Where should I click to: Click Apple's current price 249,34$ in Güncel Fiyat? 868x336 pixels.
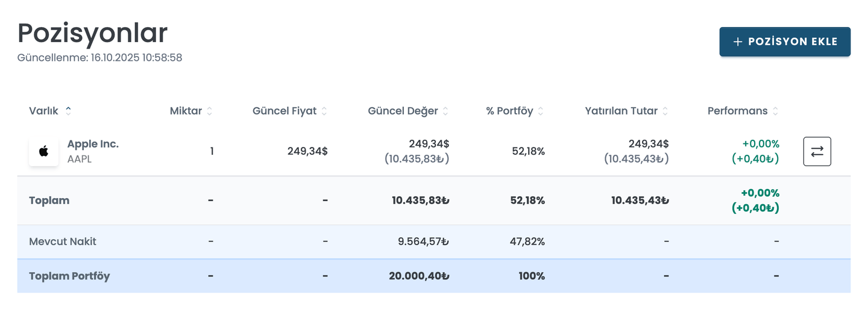tap(307, 151)
